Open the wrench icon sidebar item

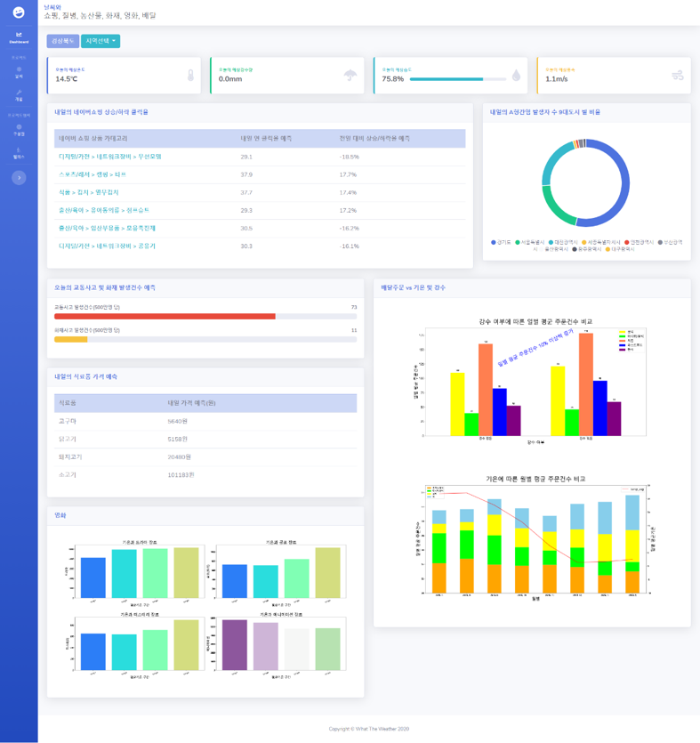click(x=19, y=95)
